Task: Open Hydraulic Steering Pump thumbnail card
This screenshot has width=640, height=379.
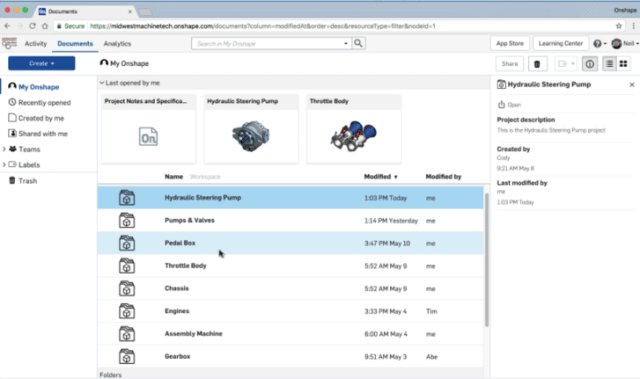Action: (x=251, y=129)
